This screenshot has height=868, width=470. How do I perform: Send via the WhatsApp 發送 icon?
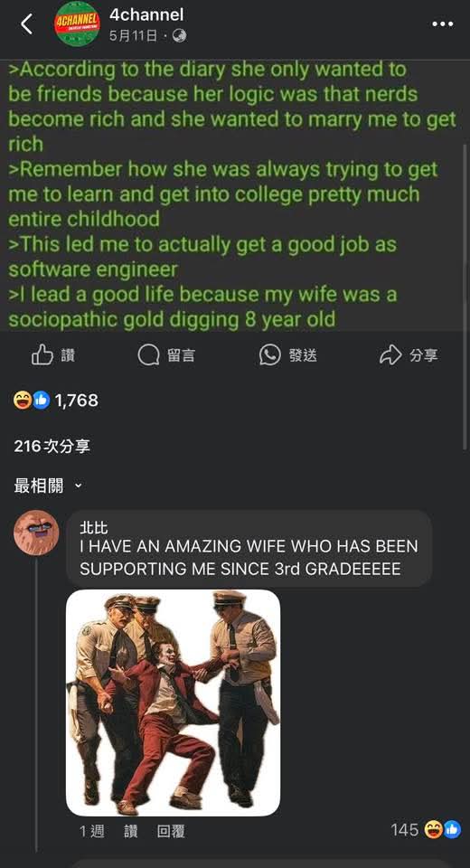(x=287, y=355)
